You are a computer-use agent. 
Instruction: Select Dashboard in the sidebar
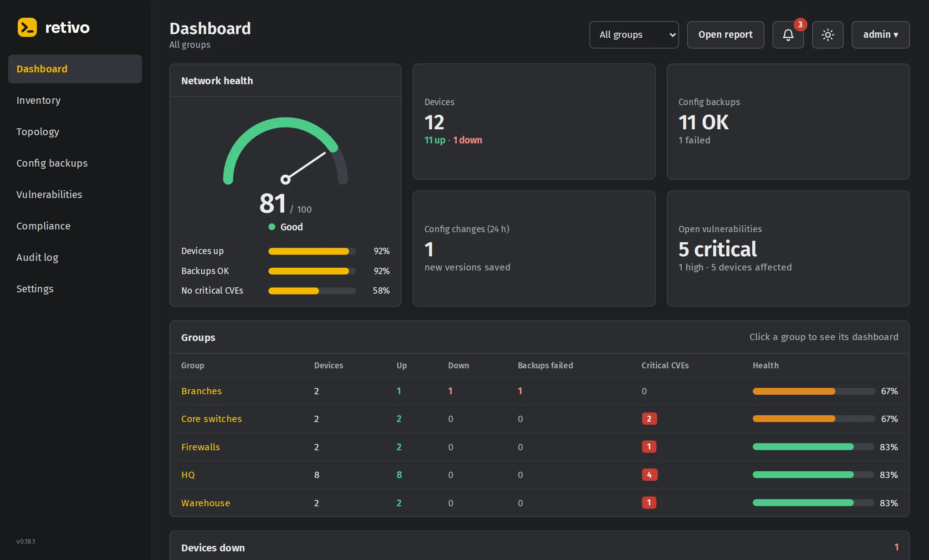75,69
